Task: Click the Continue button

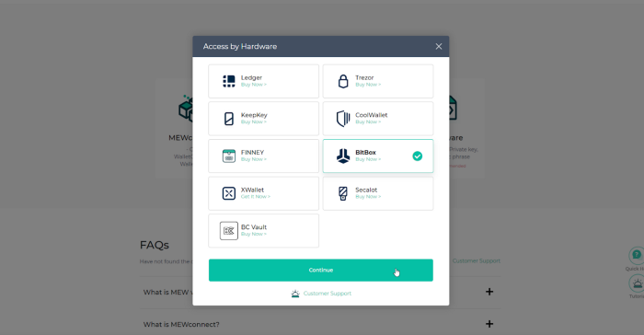Action: tap(321, 270)
